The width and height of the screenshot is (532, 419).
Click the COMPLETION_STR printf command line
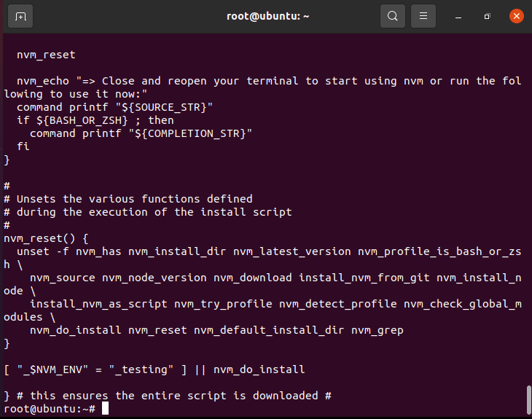point(141,133)
